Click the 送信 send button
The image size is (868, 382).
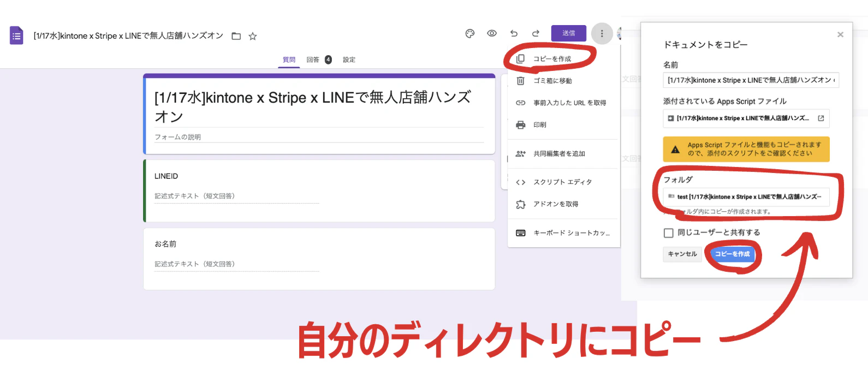[x=569, y=33]
